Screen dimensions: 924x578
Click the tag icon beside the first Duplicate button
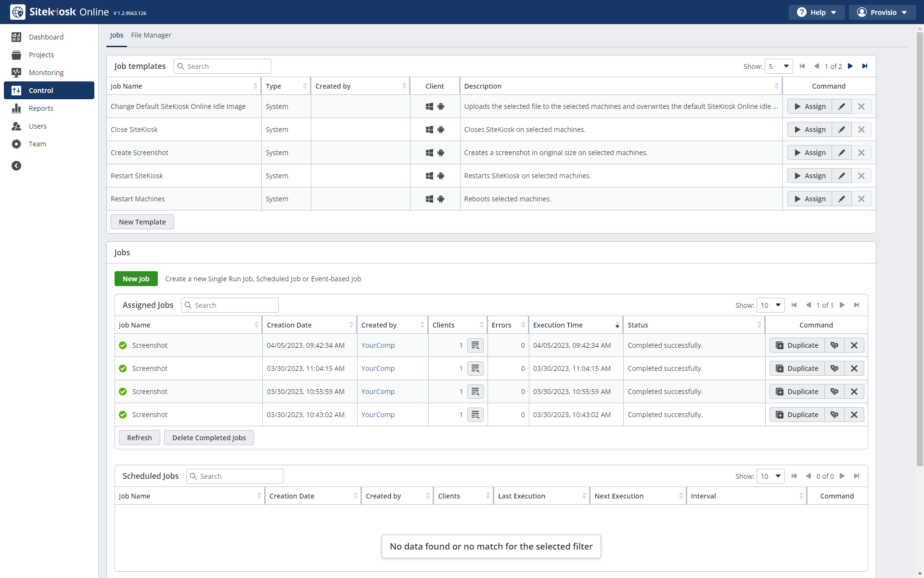[x=834, y=345]
